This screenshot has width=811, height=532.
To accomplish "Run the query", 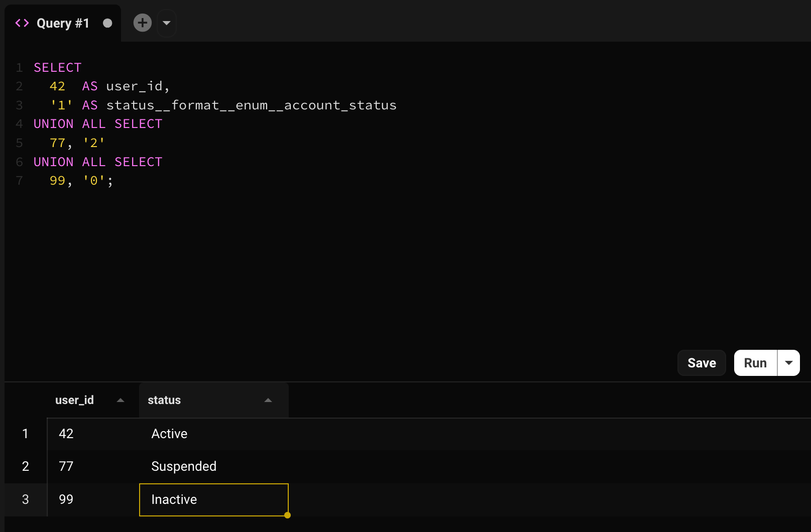I will tap(755, 363).
